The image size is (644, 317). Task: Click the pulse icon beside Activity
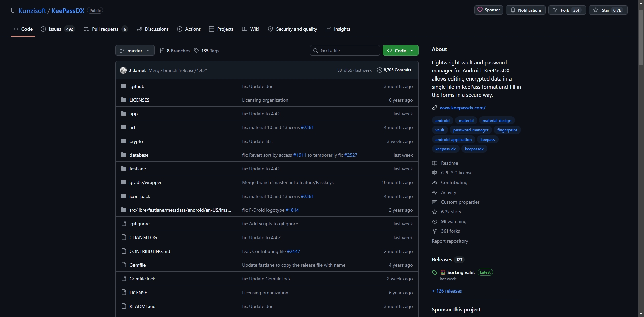435,192
